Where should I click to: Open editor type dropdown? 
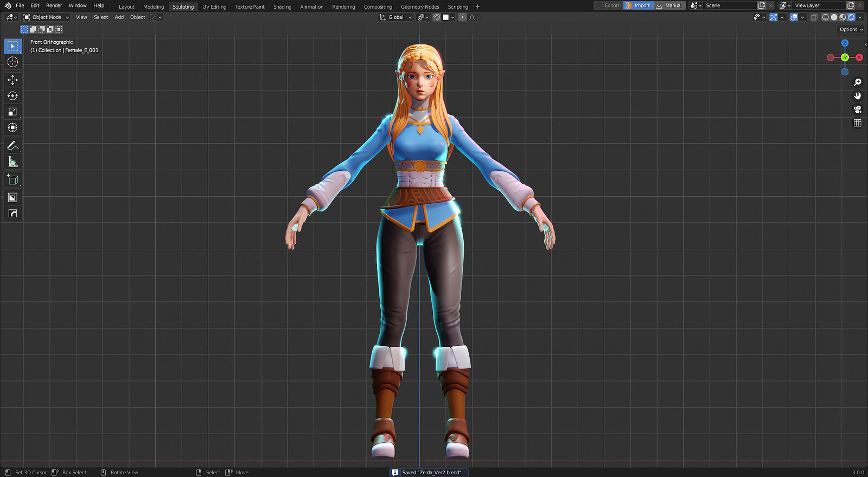click(x=11, y=17)
